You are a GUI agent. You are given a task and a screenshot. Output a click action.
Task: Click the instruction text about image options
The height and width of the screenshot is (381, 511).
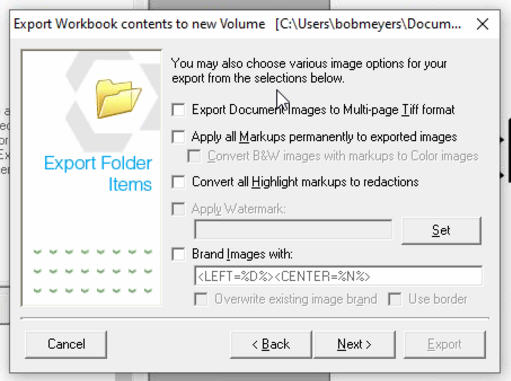[309, 71]
